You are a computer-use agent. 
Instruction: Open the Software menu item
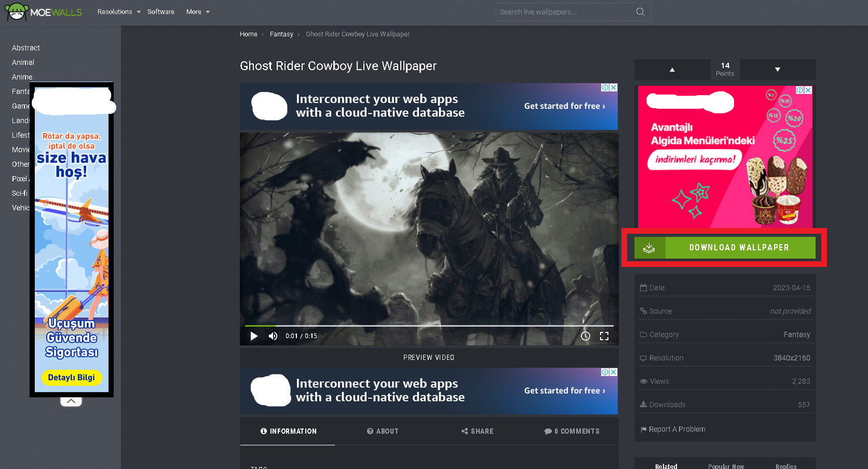point(161,12)
